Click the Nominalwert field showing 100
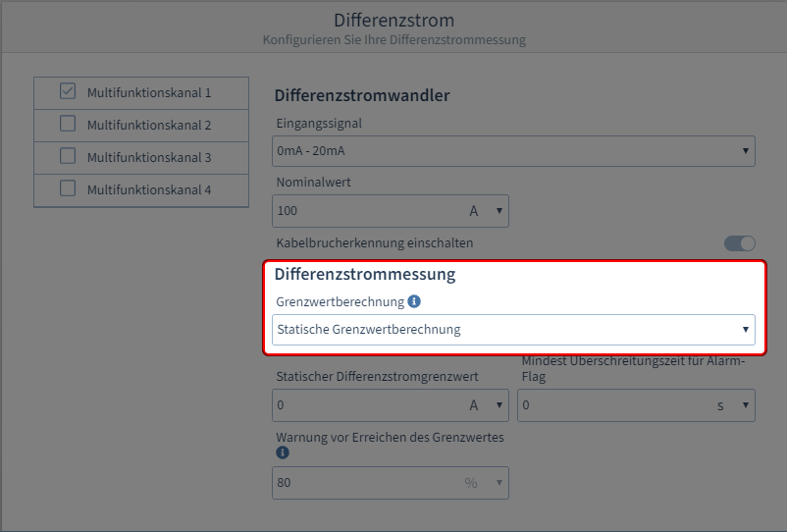This screenshot has height=532, width=787. click(x=363, y=210)
